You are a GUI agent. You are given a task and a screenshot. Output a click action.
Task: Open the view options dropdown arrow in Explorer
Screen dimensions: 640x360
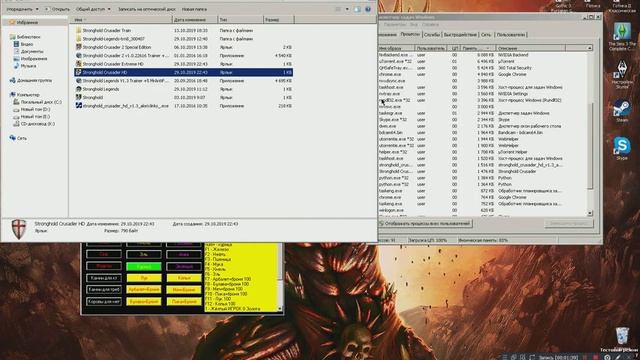[x=347, y=9]
